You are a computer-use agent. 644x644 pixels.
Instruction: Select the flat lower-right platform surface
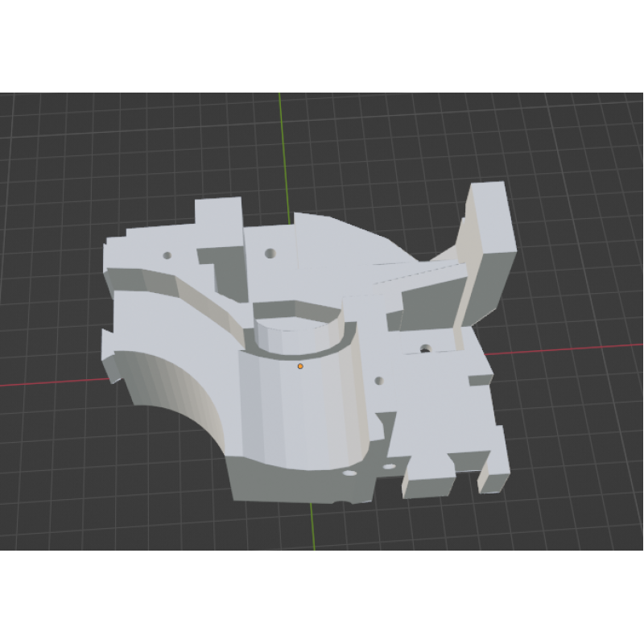coord(451,419)
